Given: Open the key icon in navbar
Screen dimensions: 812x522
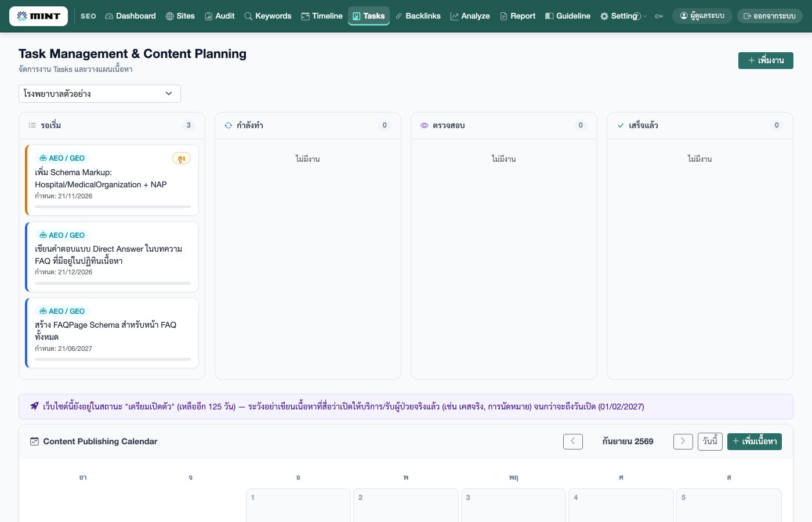Looking at the screenshot, I should (659, 16).
